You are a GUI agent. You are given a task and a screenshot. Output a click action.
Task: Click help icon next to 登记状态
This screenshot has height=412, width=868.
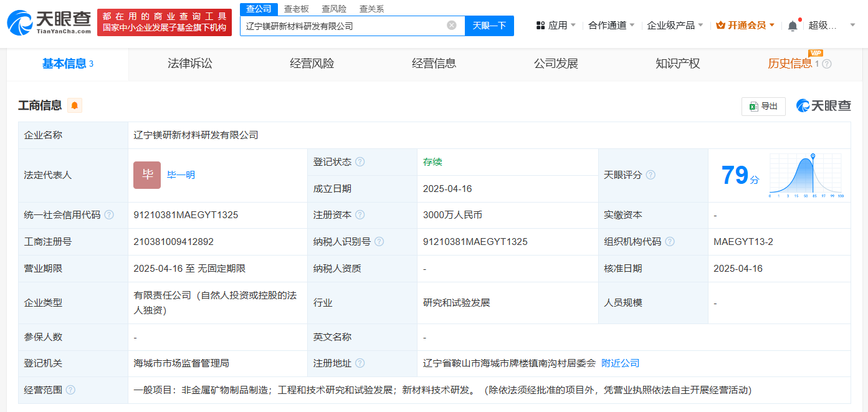click(x=360, y=162)
